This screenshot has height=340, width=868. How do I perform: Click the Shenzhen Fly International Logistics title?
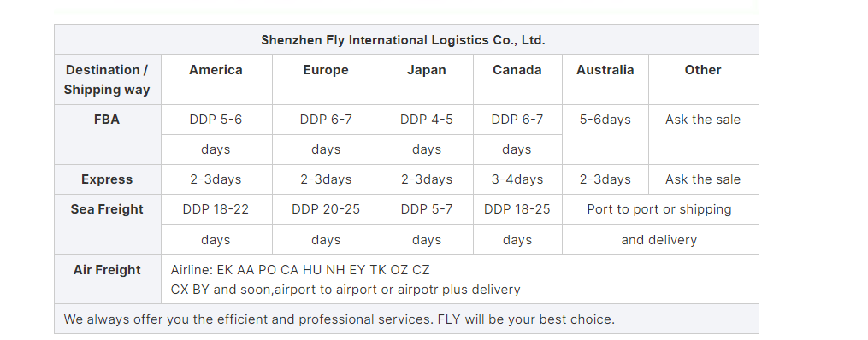[403, 40]
